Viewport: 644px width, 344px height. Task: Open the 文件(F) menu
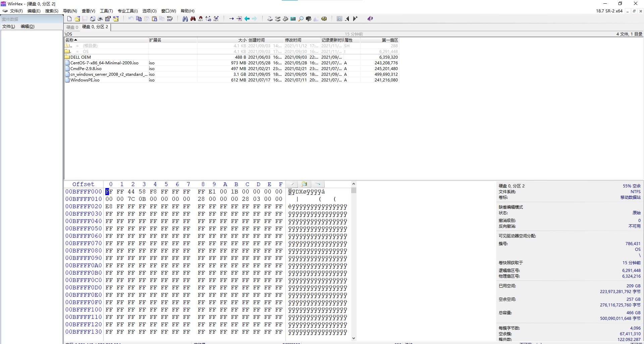coord(16,11)
